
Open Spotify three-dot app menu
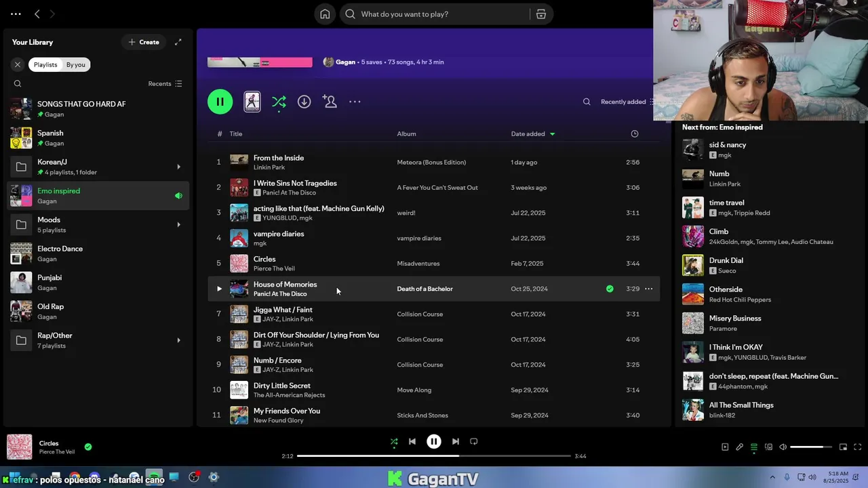pos(16,14)
